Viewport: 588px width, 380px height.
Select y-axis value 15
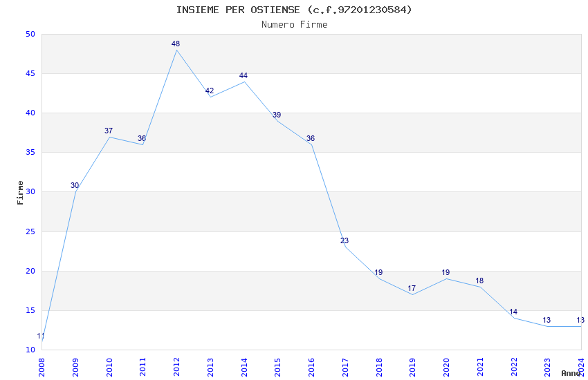[30, 310]
